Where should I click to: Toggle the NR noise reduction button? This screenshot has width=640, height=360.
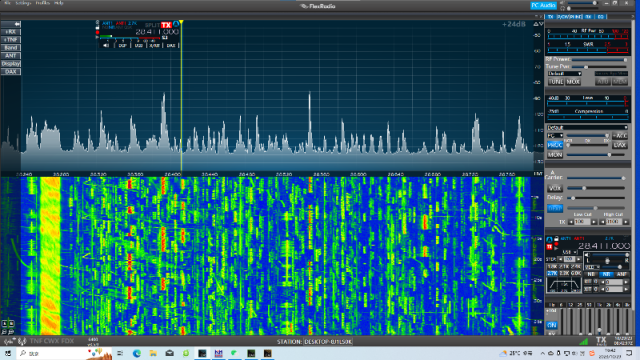(607, 274)
